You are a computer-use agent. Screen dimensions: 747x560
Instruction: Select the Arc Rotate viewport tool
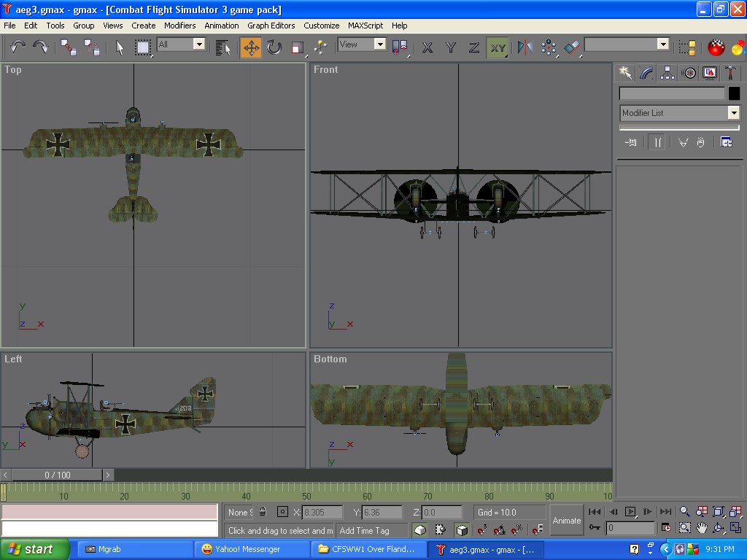click(x=719, y=528)
